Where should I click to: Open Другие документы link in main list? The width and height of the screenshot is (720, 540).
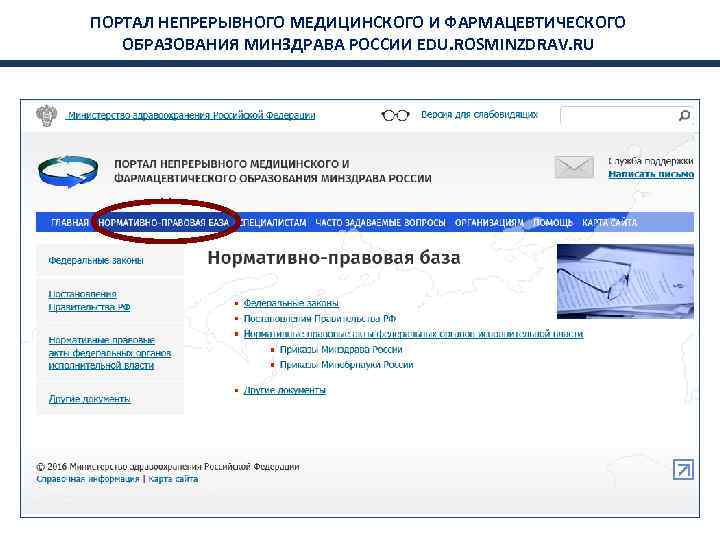tap(285, 390)
